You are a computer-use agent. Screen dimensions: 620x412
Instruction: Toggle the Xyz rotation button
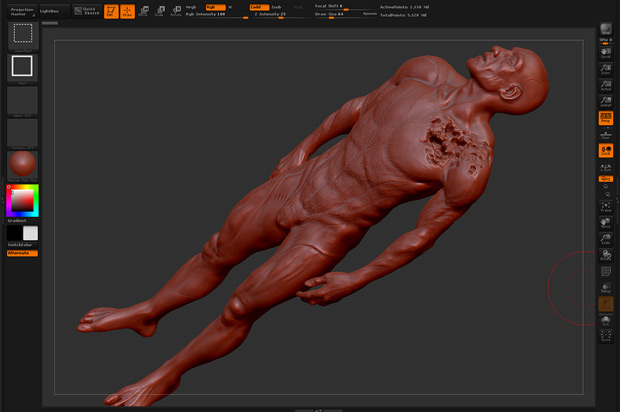pyautogui.click(x=606, y=179)
